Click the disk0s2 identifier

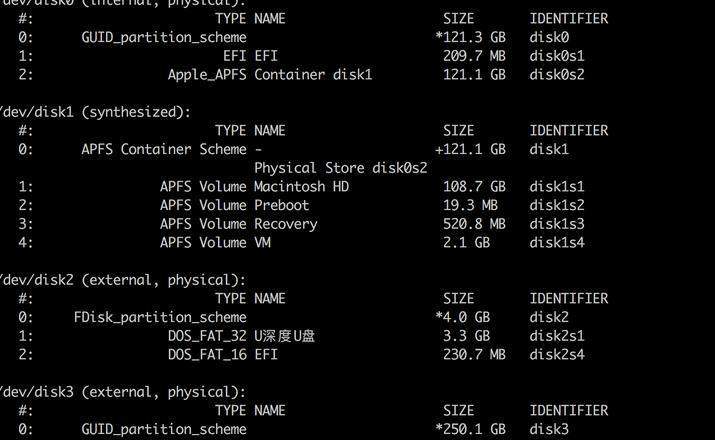coord(557,74)
